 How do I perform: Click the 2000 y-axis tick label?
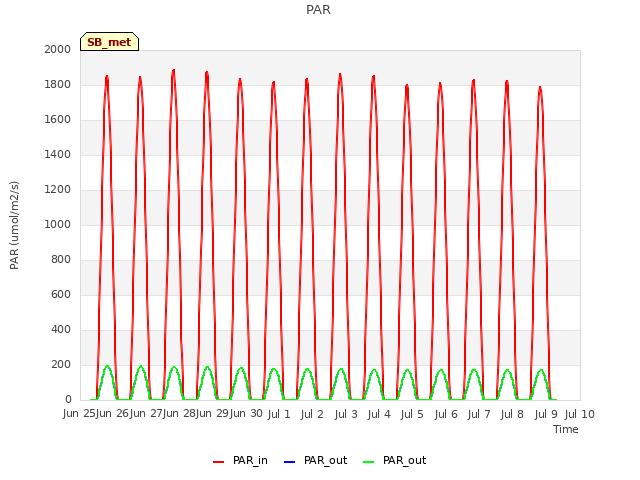(58, 49)
